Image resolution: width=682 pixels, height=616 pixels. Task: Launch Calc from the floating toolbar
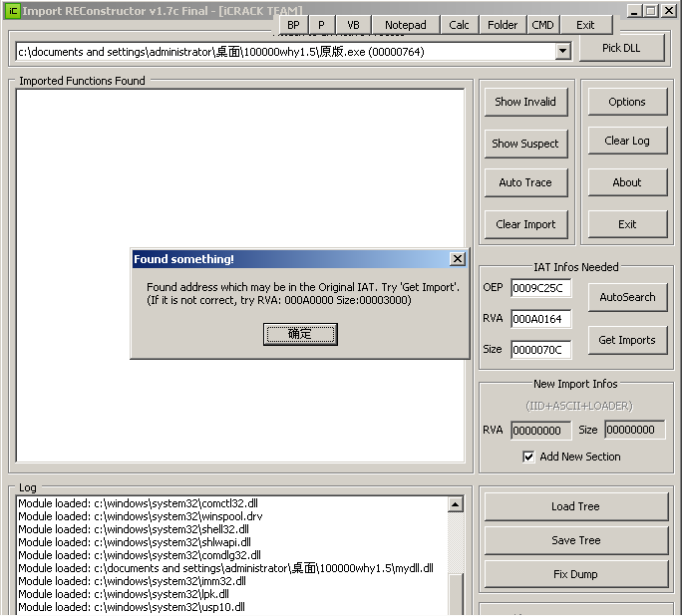coord(459,24)
